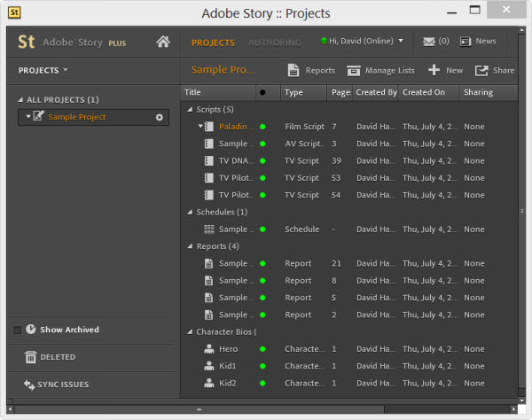The image size is (532, 420).
Task: Sort by the Title column header
Action: point(218,92)
